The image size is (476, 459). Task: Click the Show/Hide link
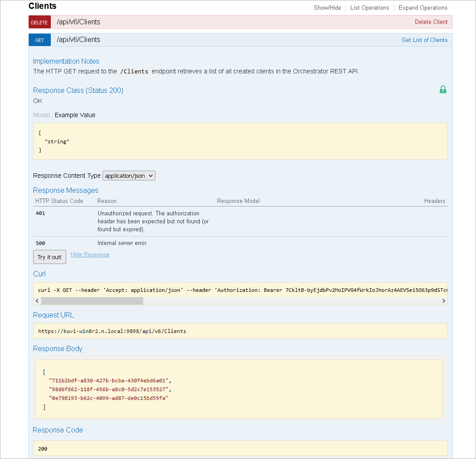(x=327, y=8)
